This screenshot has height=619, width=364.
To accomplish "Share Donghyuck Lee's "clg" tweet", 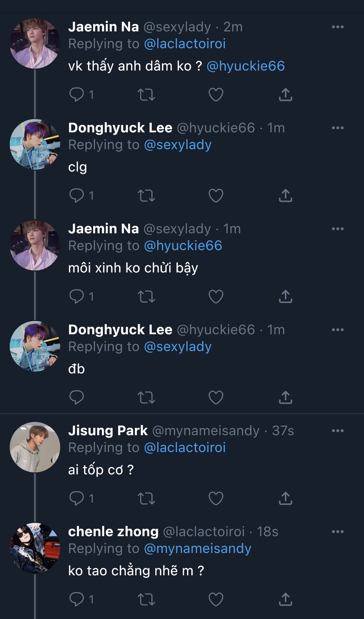I will click(x=285, y=195).
